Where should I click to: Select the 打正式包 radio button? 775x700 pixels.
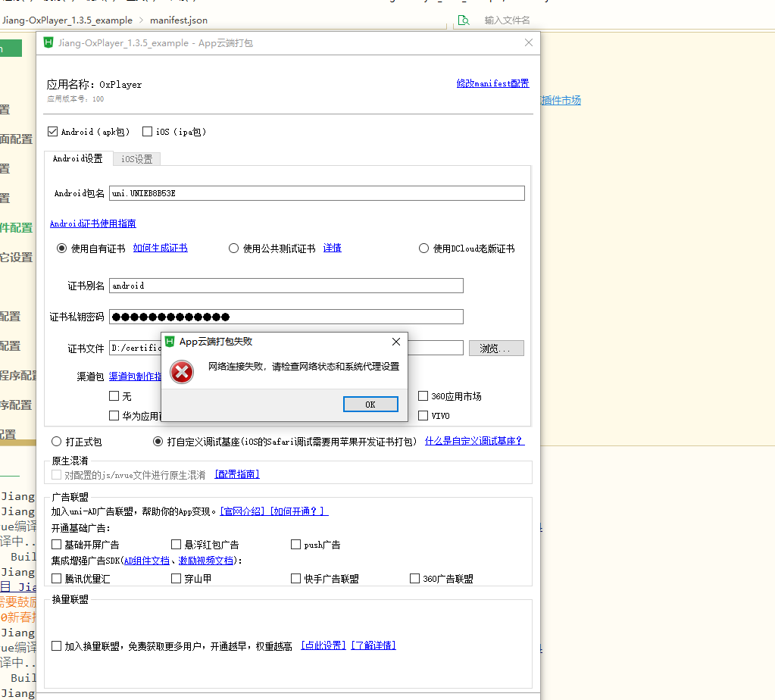pyautogui.click(x=56, y=442)
